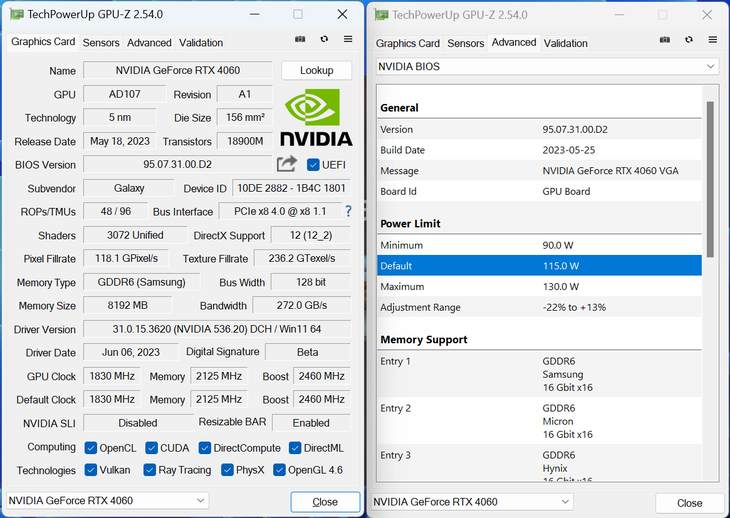
Task: Toggle the OpenCL checkbox
Action: (x=91, y=448)
